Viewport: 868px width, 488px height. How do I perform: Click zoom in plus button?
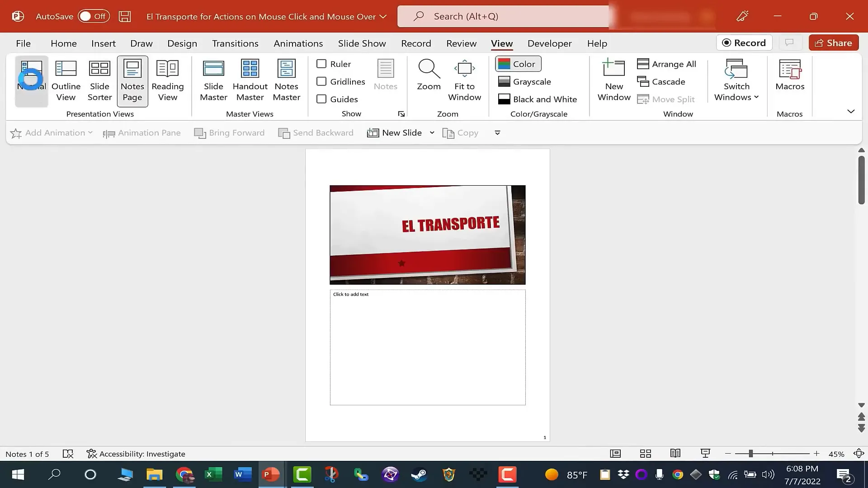pyautogui.click(x=816, y=454)
